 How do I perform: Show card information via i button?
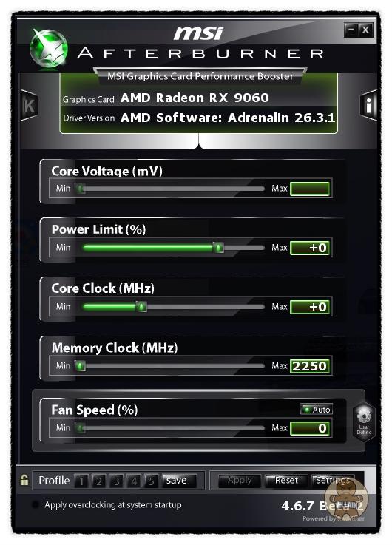point(369,105)
